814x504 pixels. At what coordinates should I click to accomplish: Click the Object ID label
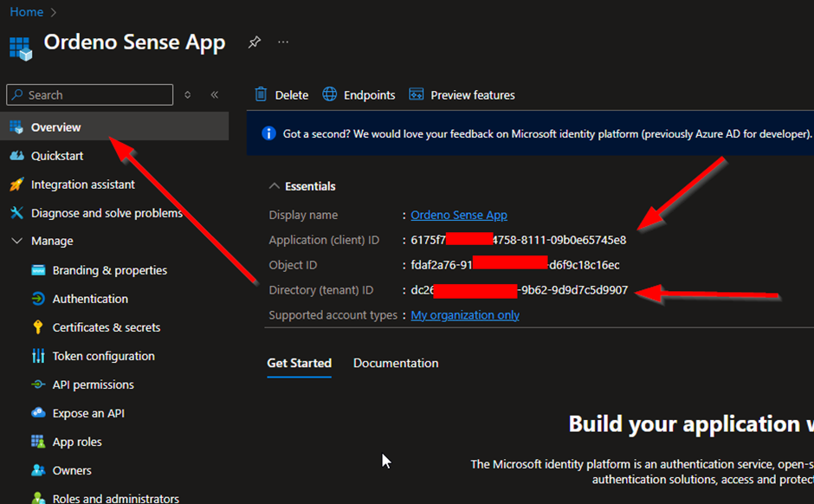tap(293, 265)
